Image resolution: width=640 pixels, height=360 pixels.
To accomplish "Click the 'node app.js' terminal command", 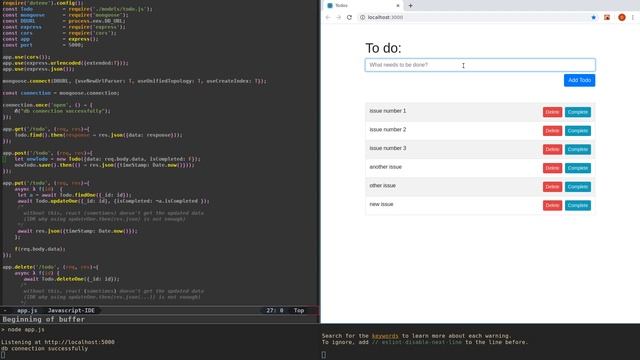I will pos(26,329).
